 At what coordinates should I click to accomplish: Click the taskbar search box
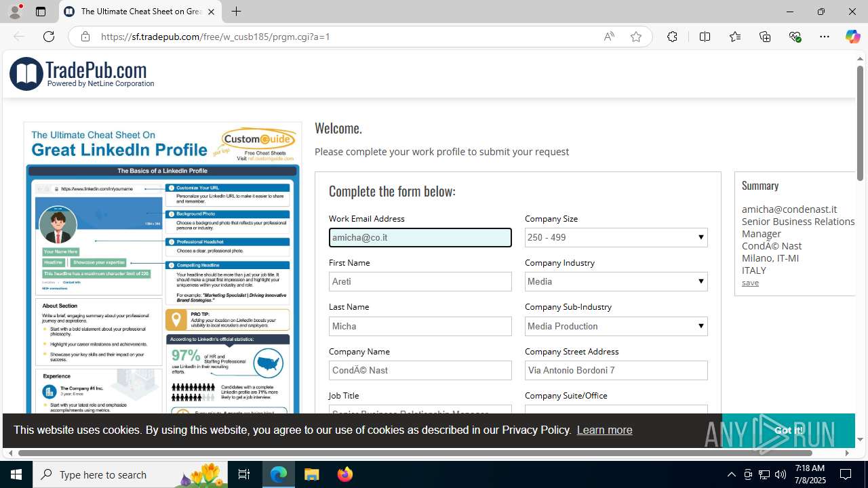(131, 474)
